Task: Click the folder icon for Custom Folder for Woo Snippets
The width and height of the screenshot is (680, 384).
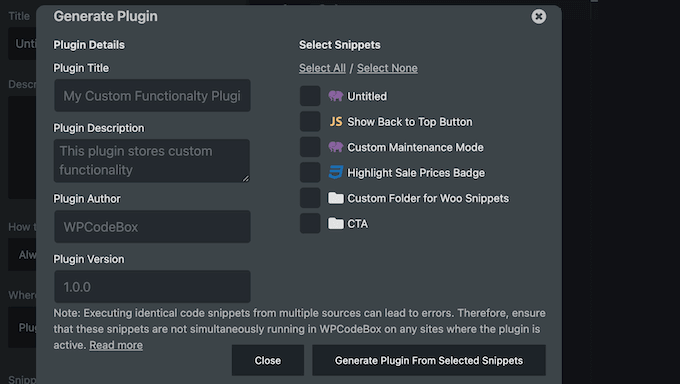Action: pyautogui.click(x=336, y=198)
